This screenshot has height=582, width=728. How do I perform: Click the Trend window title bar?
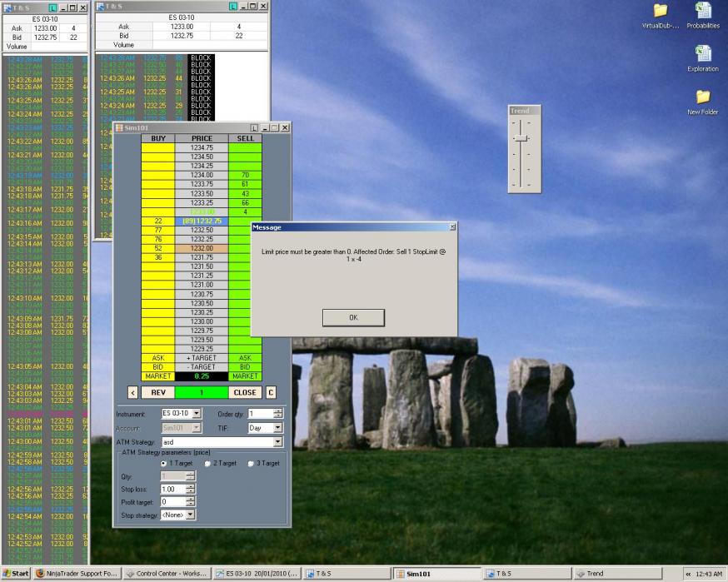[524, 111]
